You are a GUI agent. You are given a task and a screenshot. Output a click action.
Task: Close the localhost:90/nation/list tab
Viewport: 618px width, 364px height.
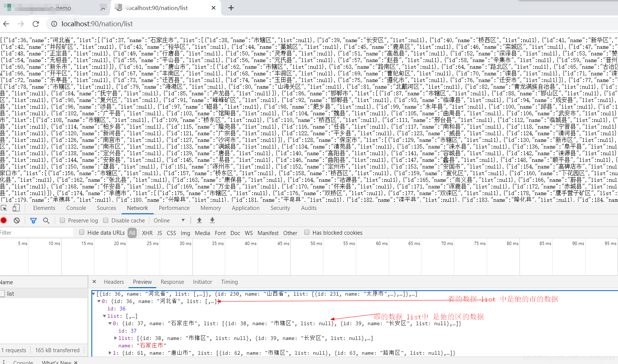pyautogui.click(x=213, y=8)
